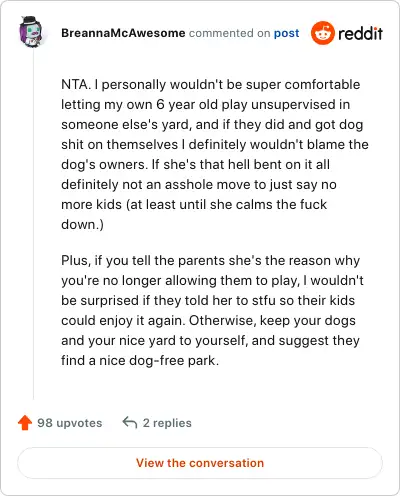The image size is (400, 496).
Task: Click the word "Otherwise," in the comment
Action: pos(222,320)
